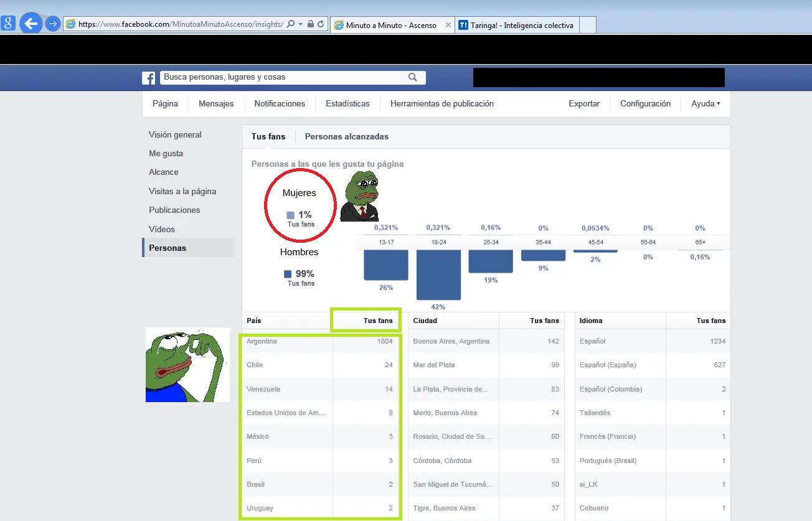The height and width of the screenshot is (521, 812).
Task: Select the Chile country row
Action: 321,365
